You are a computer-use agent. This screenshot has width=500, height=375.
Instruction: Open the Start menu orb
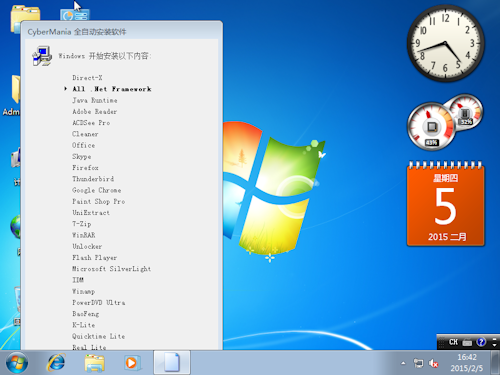[x=17, y=363]
